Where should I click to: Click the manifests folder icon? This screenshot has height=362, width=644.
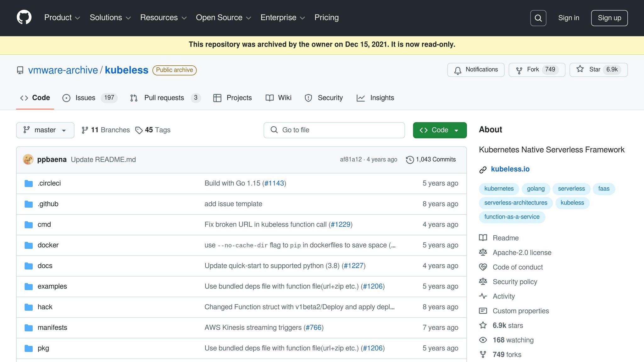click(x=29, y=328)
